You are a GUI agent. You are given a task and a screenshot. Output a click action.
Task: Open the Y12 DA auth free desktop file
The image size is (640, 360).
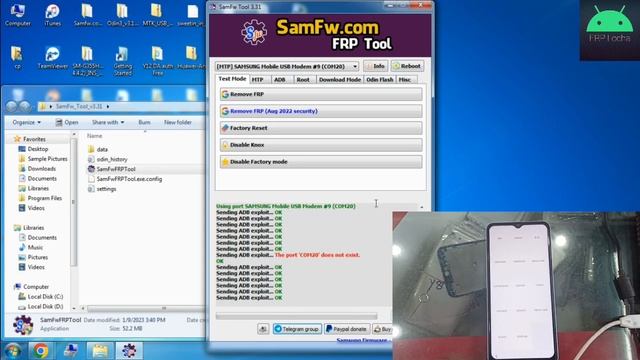tap(158, 61)
